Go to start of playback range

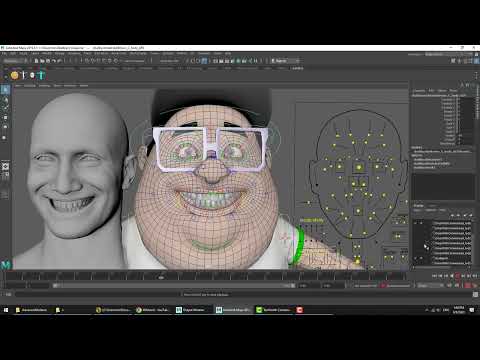point(434,276)
